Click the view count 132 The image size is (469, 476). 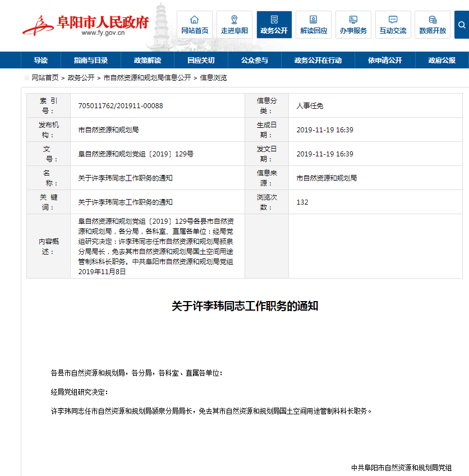click(x=302, y=202)
